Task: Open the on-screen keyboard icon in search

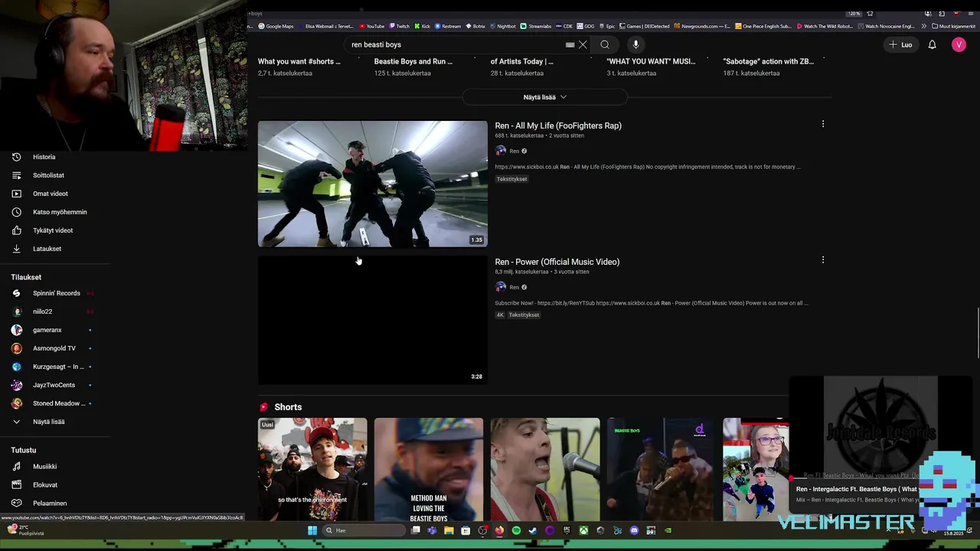Action: (x=570, y=44)
